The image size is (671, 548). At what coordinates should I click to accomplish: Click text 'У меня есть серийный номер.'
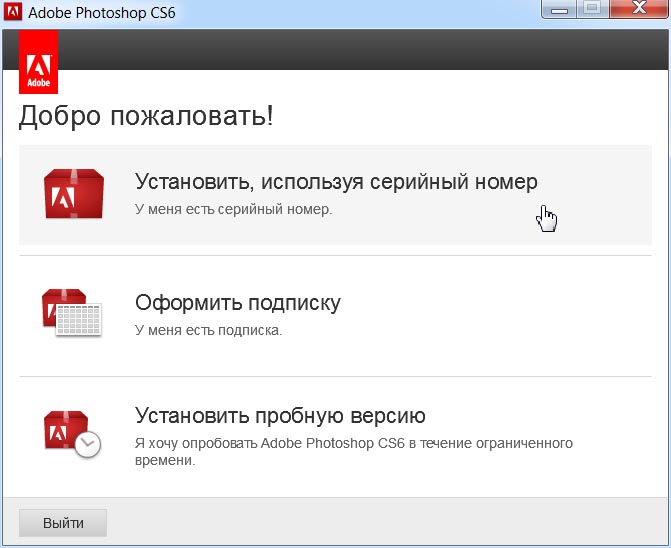234,209
